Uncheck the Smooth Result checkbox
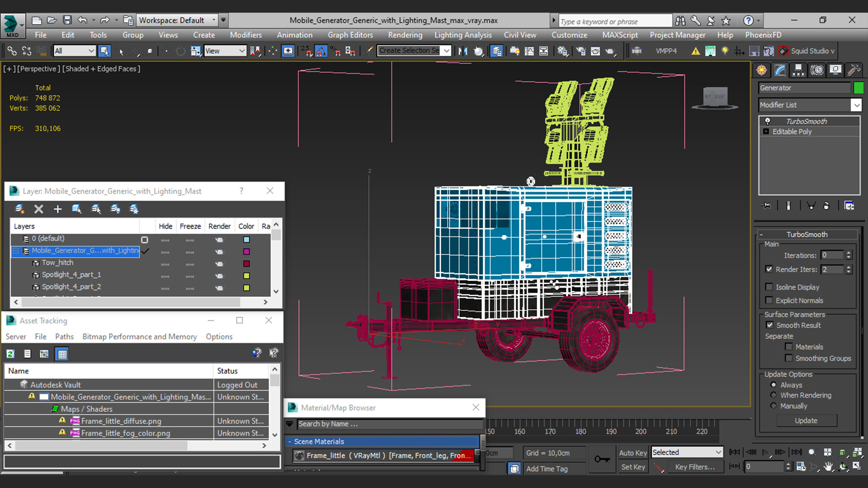Image resolution: width=868 pixels, height=488 pixels. (x=769, y=325)
